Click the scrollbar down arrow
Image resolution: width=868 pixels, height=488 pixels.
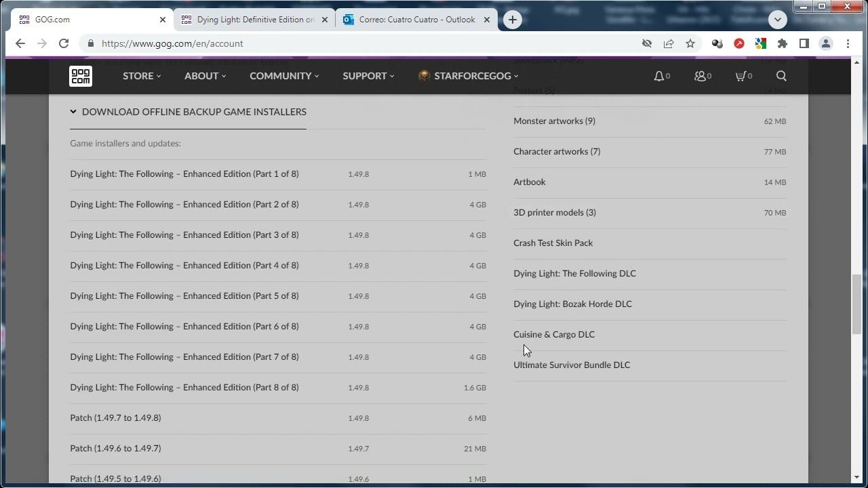pos(857,478)
